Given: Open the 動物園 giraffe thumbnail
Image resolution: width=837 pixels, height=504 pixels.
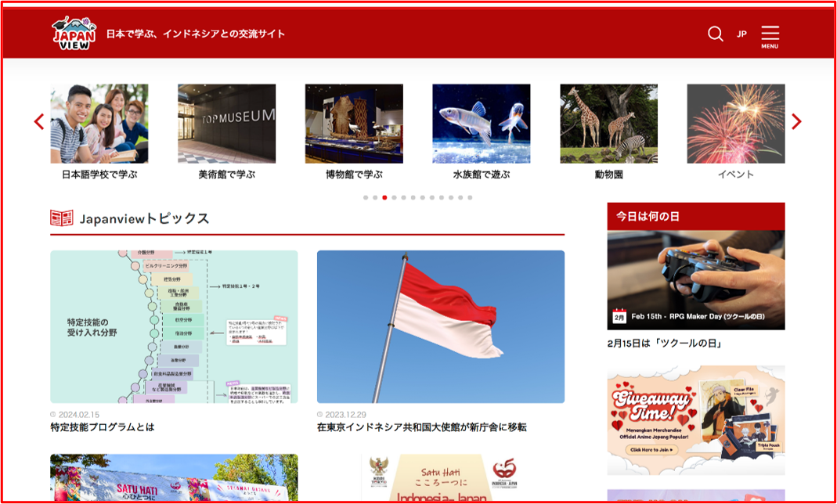Looking at the screenshot, I should 608,124.
